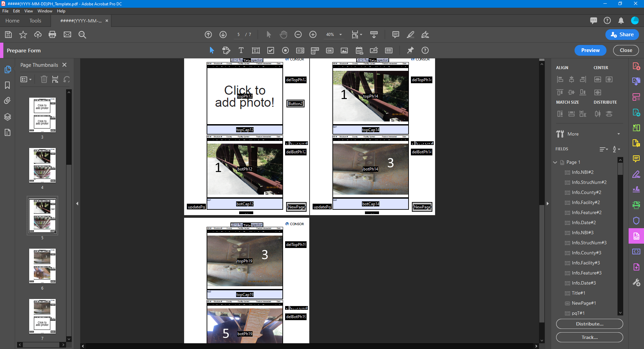Align selected fields to the left

(560, 79)
